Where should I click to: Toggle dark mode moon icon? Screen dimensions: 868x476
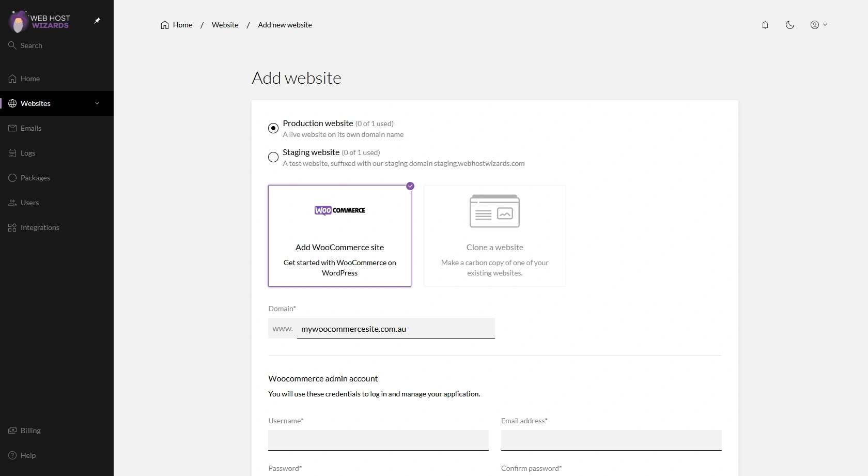pos(790,25)
